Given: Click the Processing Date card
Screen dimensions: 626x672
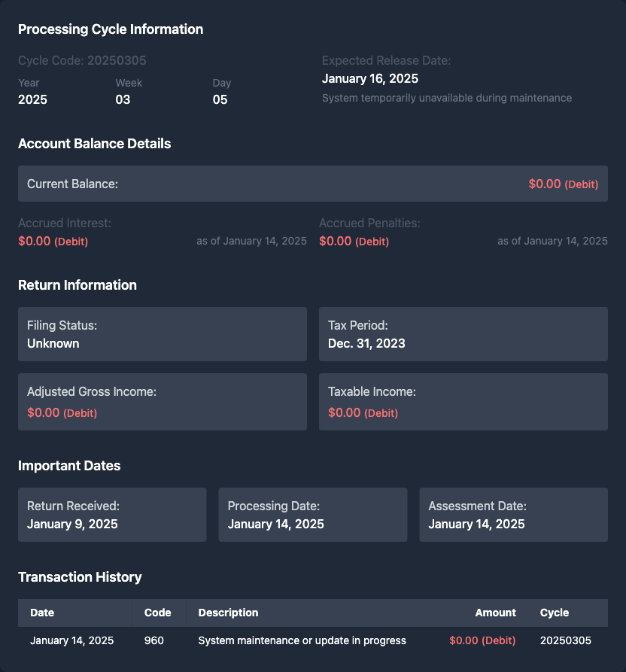Looking at the screenshot, I should 312,515.
